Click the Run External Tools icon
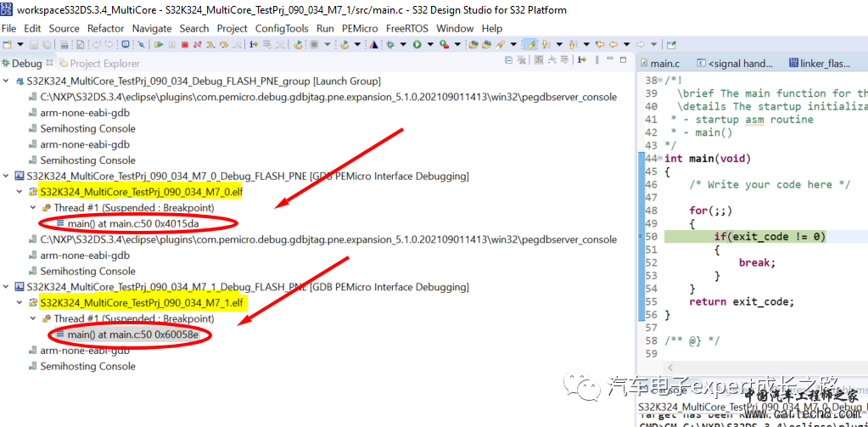This screenshot has width=868, height=427. click(x=444, y=44)
